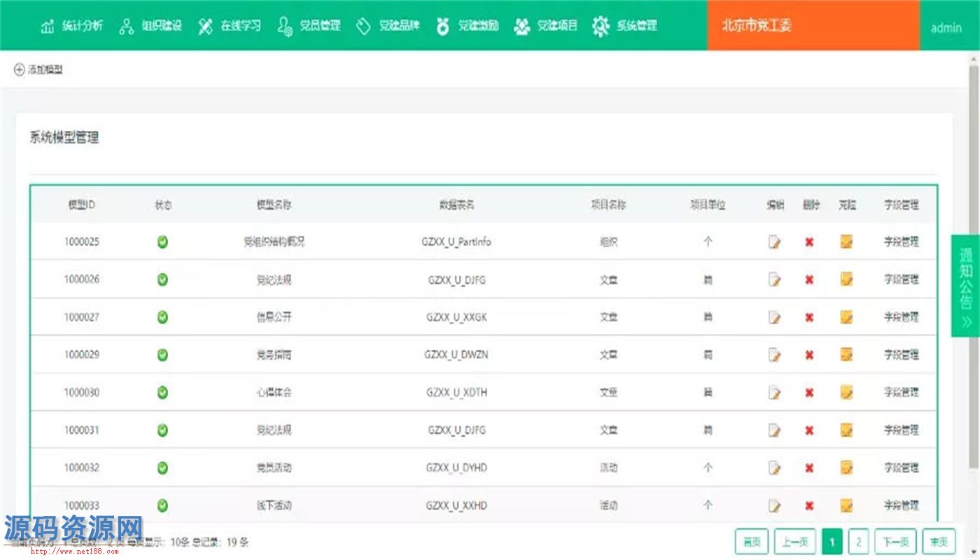Delete the 线下活动 model row
The width and height of the screenshot is (980, 560).
(809, 505)
